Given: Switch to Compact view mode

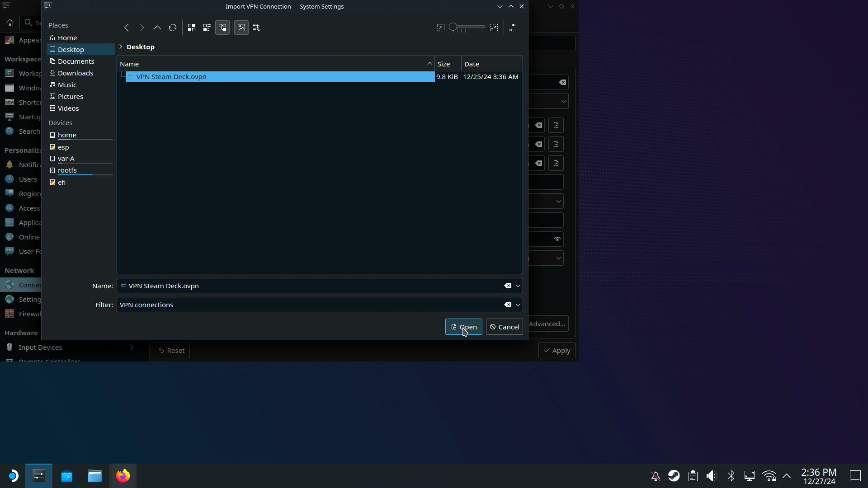Looking at the screenshot, I should [x=207, y=28].
